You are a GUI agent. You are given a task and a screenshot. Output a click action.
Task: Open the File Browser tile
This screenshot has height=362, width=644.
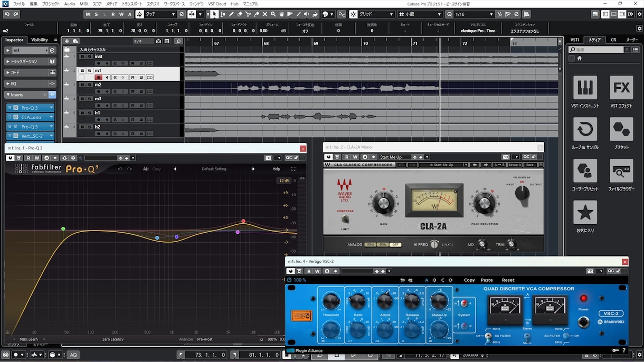(621, 171)
